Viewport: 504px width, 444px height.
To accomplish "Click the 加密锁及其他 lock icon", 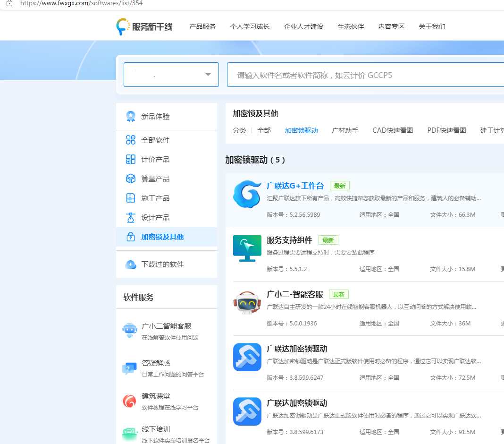I will (131, 237).
